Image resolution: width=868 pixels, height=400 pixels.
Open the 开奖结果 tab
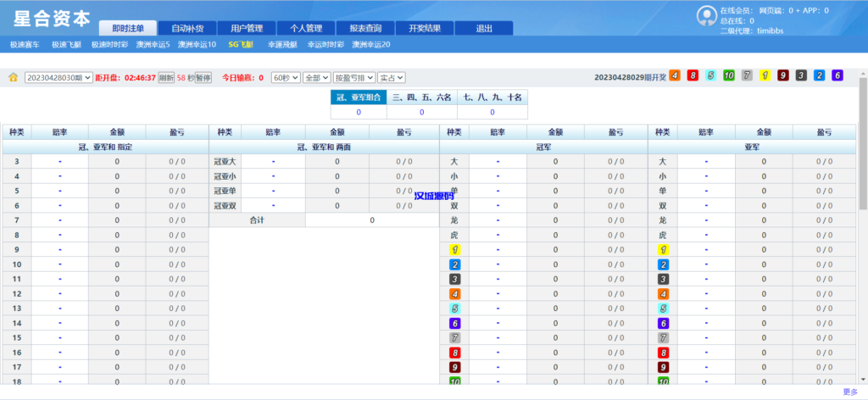click(x=424, y=28)
